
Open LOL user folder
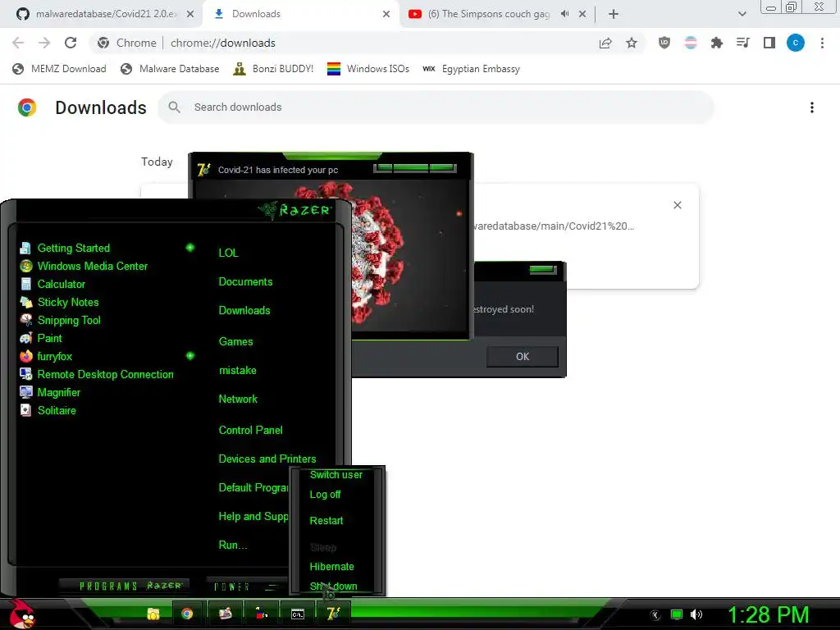point(228,253)
